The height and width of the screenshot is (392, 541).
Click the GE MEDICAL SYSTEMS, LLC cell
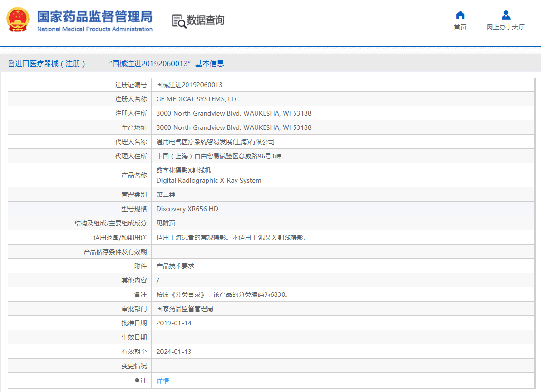[197, 99]
